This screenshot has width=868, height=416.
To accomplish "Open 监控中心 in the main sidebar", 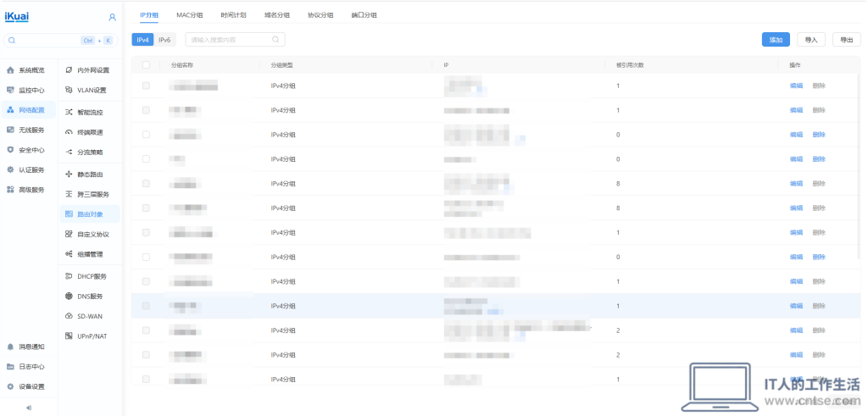I will [x=30, y=90].
